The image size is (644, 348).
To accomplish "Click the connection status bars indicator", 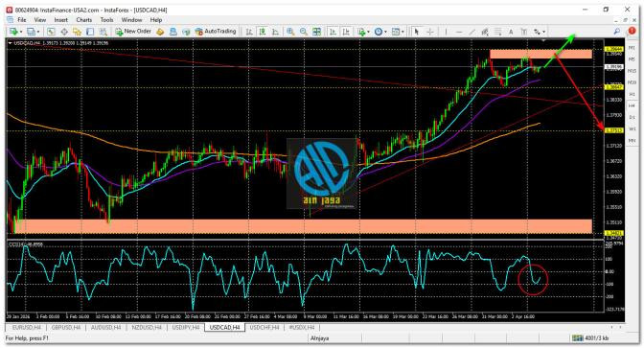I will coord(578,338).
